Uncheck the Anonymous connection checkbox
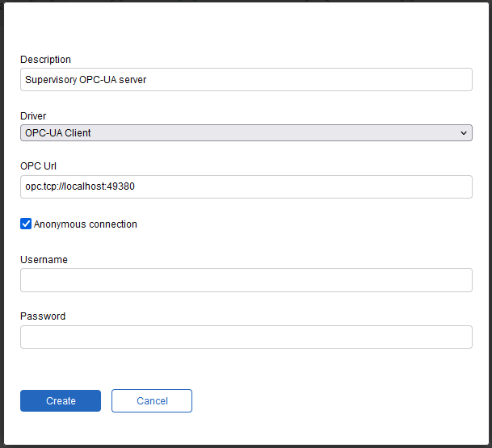The height and width of the screenshot is (448, 492). click(26, 224)
